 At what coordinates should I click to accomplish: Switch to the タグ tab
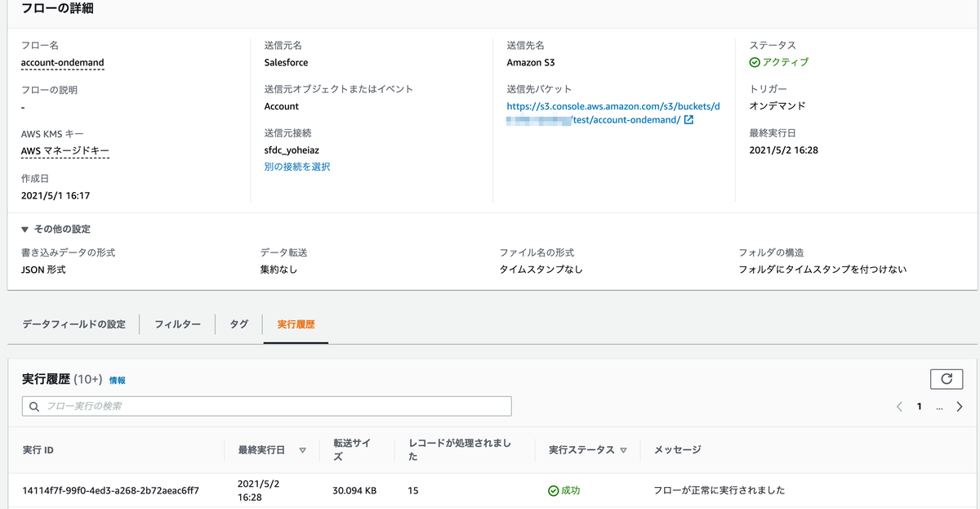238,324
